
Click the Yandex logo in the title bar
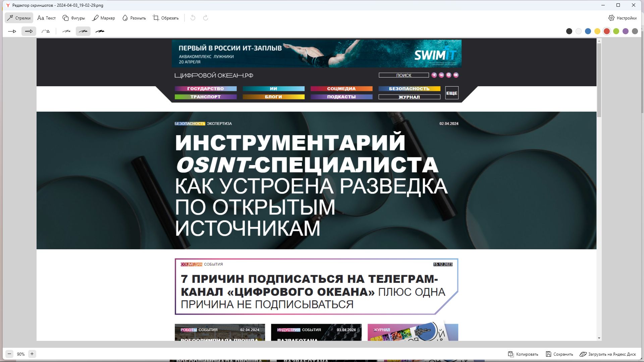tap(8, 5)
